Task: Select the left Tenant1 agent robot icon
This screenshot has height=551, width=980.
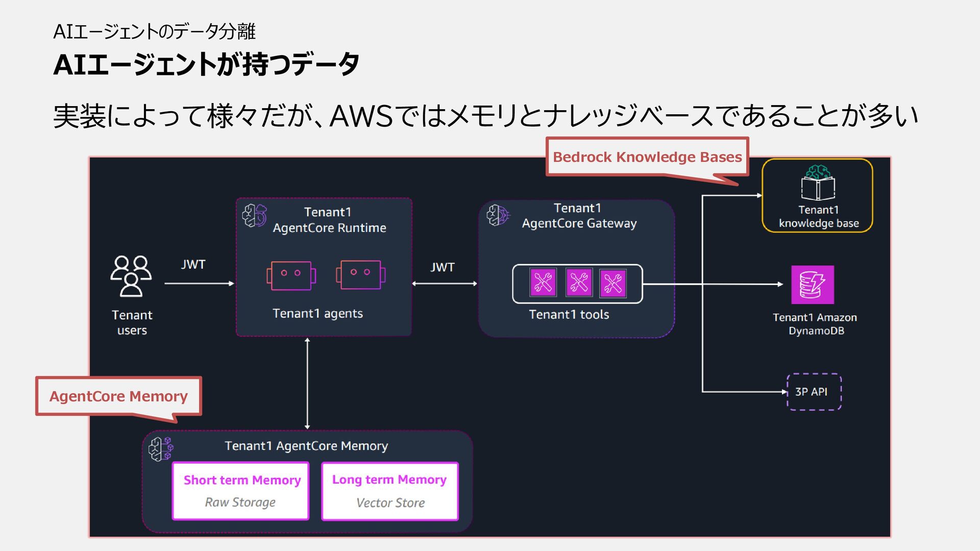Action: click(x=291, y=275)
